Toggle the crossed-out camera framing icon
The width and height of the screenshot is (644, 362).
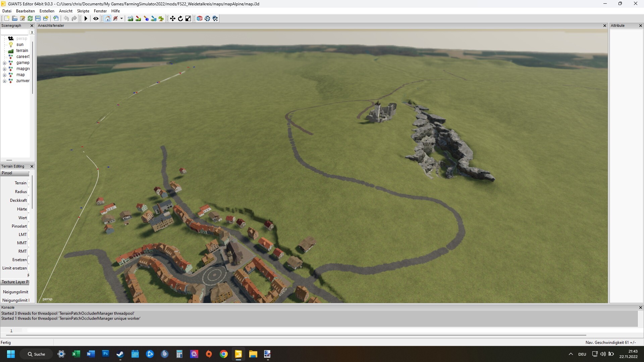[x=116, y=18]
